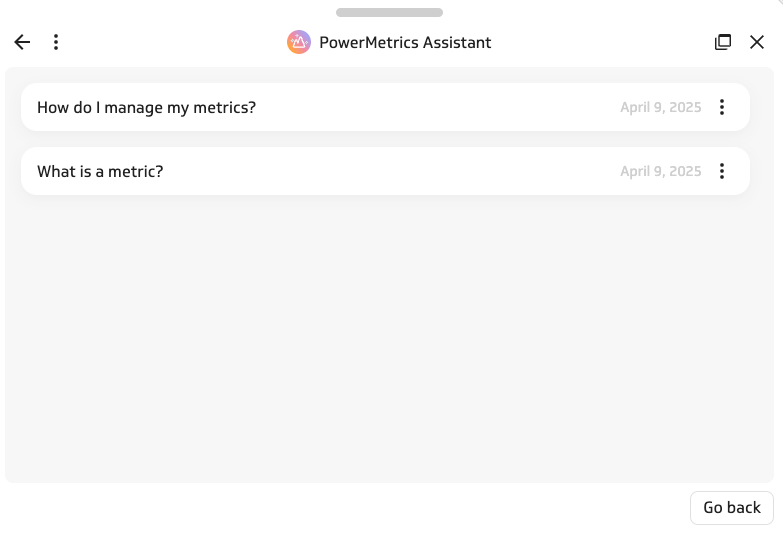The height and width of the screenshot is (536, 783).
Task: Click the Go back button
Action: coord(732,508)
